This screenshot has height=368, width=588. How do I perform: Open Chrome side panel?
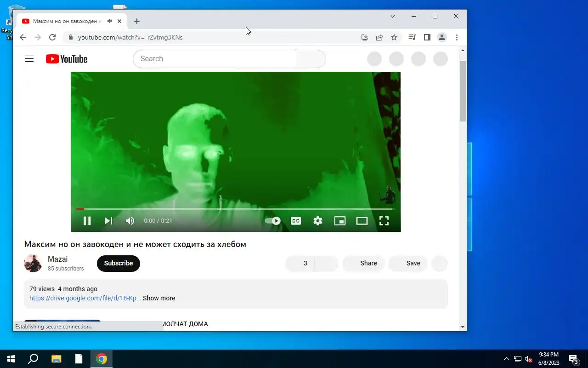[x=427, y=37]
